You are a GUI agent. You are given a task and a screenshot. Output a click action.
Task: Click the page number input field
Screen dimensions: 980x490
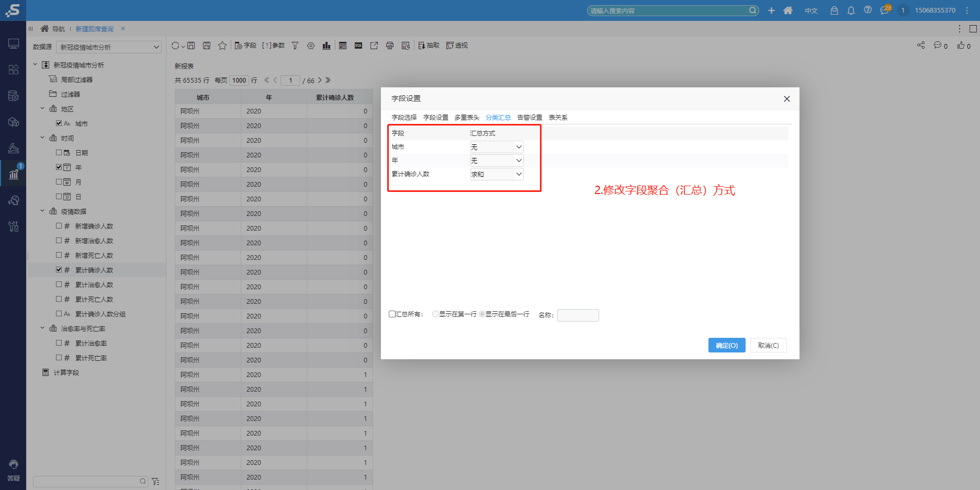(290, 80)
